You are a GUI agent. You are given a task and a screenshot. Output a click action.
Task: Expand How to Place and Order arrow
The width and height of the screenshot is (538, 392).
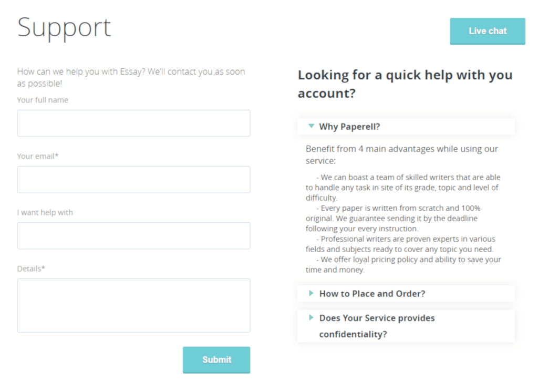click(311, 293)
